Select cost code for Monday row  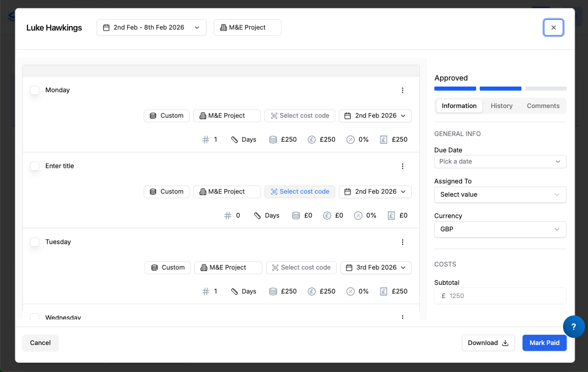pos(300,116)
